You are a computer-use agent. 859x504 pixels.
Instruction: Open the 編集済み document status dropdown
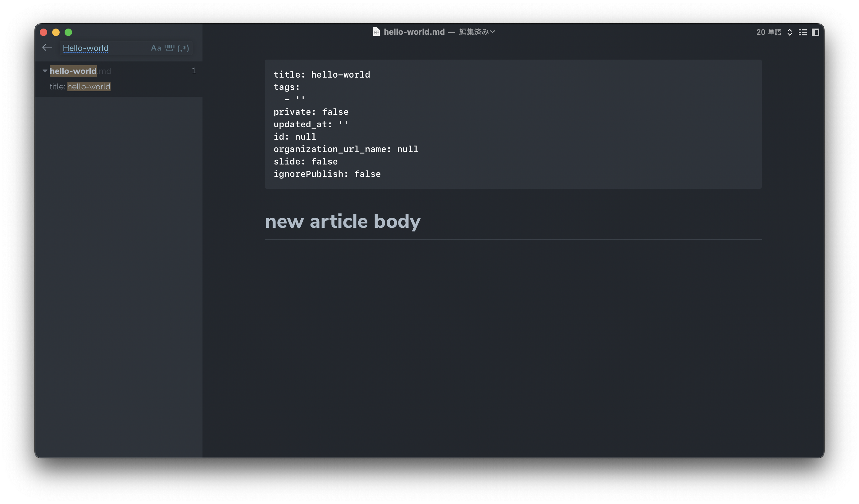(x=477, y=32)
